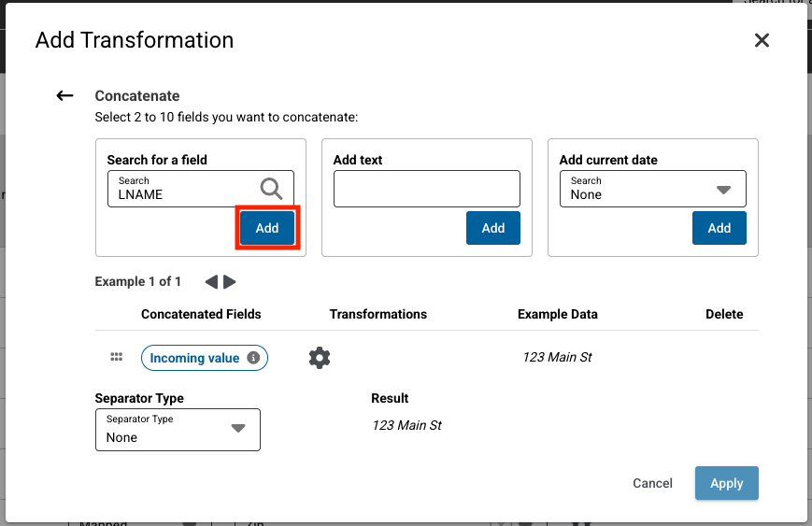Image resolution: width=812 pixels, height=526 pixels.
Task: Grab the drag handle for Incoming value
Action: [x=117, y=357]
